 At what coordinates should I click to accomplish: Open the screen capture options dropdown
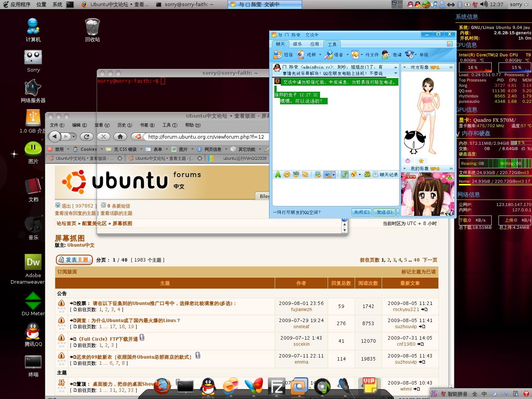[x=333, y=175]
